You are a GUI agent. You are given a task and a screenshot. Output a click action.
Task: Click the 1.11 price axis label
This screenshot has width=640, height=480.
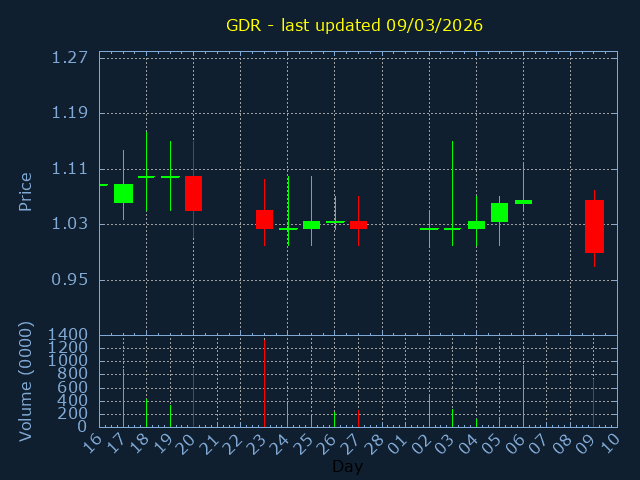point(69,168)
